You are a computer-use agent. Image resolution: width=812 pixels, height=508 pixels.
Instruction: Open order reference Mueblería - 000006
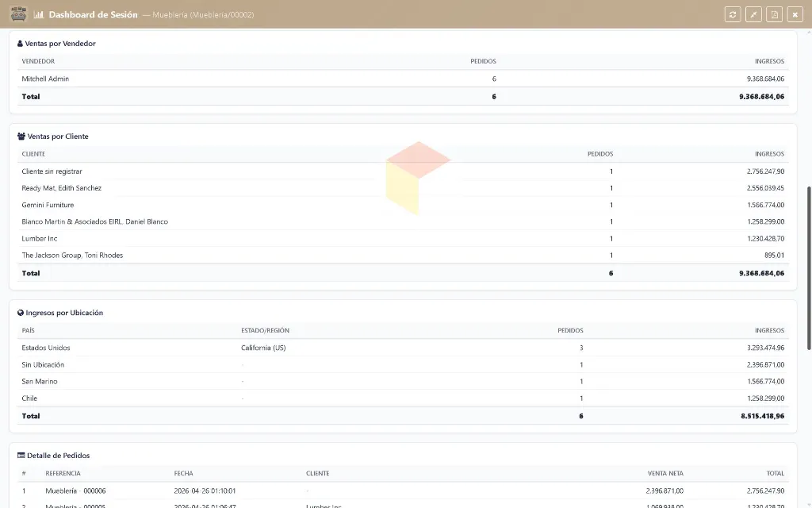click(75, 491)
